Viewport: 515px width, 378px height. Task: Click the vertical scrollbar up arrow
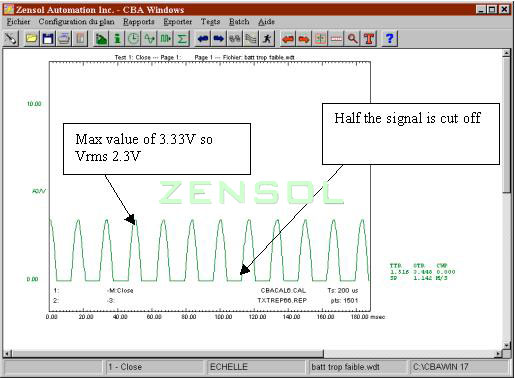506,53
